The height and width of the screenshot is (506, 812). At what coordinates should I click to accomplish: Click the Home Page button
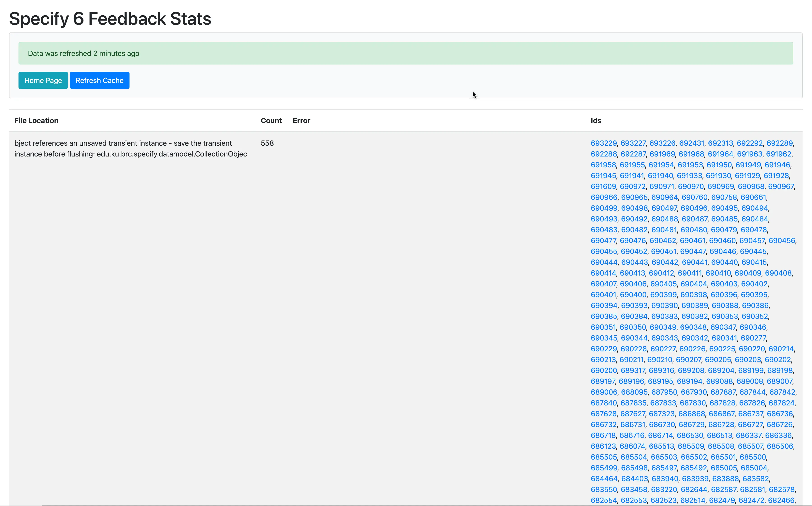pyautogui.click(x=43, y=80)
